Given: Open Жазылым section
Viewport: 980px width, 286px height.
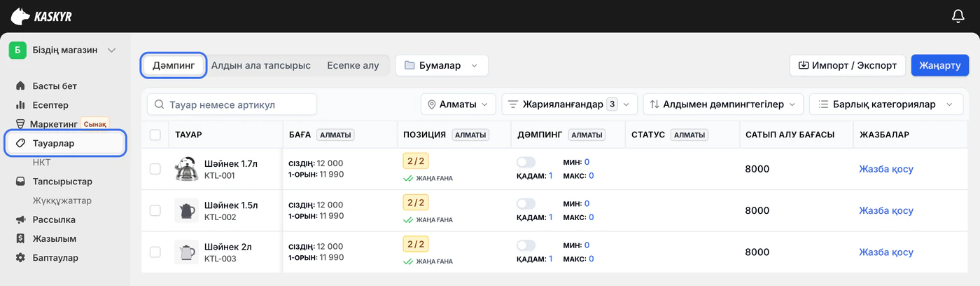Looking at the screenshot, I should tap(55, 238).
